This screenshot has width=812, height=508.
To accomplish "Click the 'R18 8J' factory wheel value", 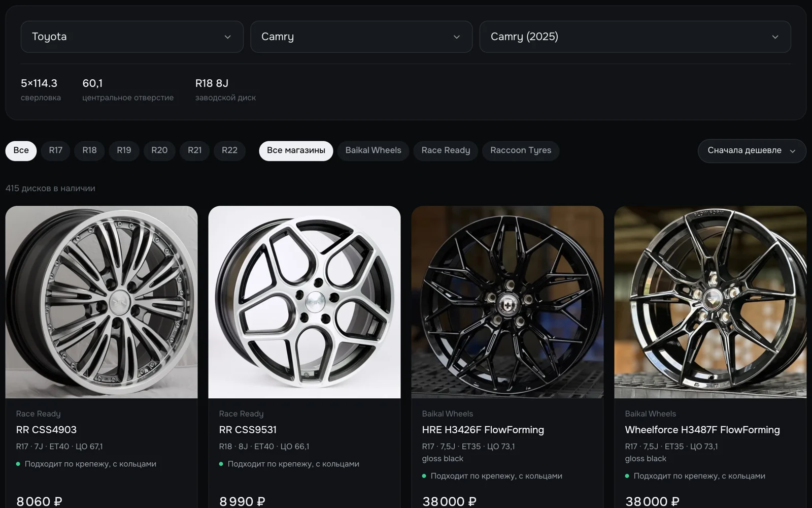I will click(x=212, y=83).
